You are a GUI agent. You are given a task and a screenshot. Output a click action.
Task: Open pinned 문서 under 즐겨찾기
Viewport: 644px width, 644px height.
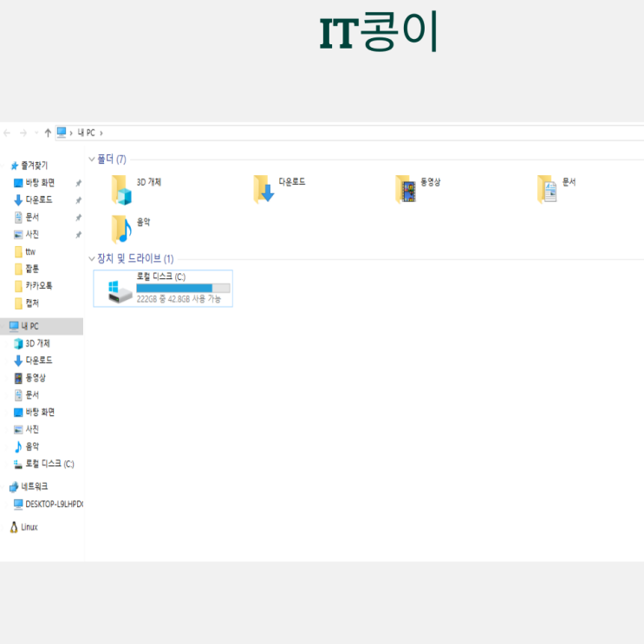32,218
